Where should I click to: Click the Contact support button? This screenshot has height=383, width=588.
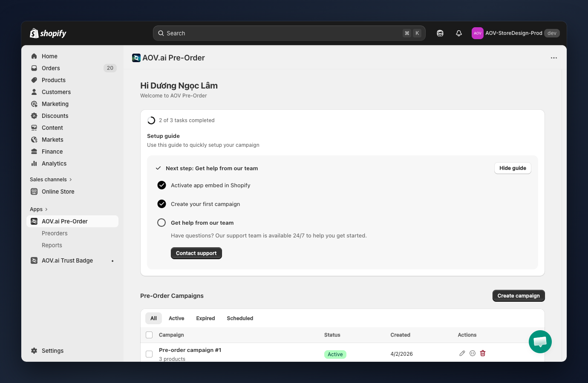coord(196,253)
